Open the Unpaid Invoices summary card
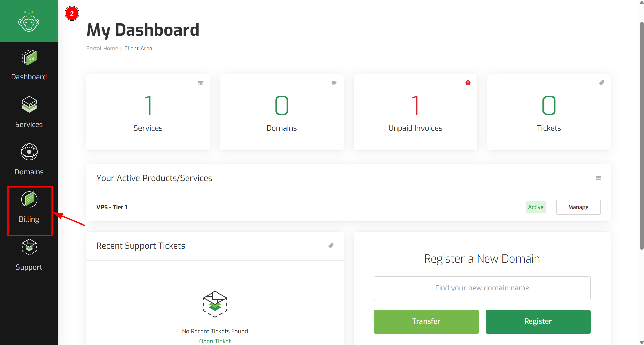 (415, 112)
